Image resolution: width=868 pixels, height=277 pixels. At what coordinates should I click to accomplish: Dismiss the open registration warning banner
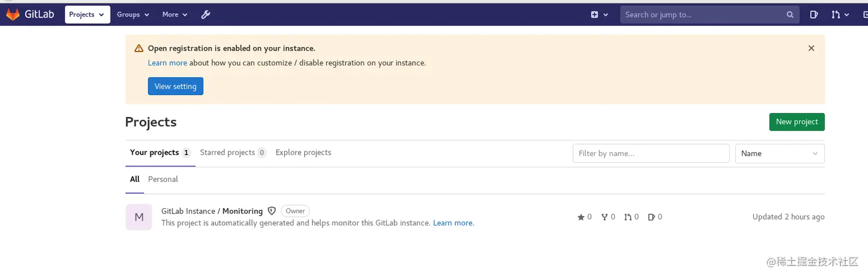[811, 48]
